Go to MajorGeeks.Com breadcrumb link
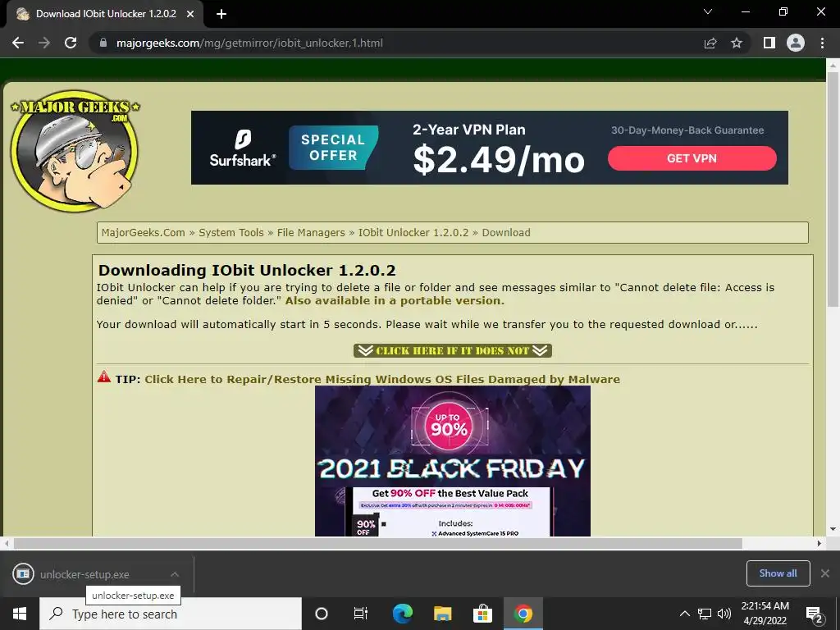The width and height of the screenshot is (840, 630). coord(143,232)
